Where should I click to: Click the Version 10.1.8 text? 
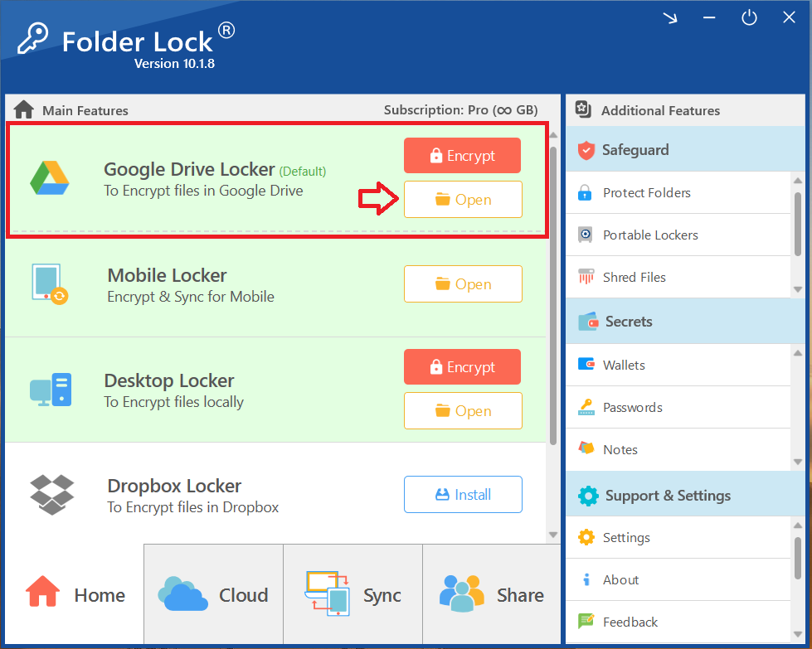click(x=174, y=64)
